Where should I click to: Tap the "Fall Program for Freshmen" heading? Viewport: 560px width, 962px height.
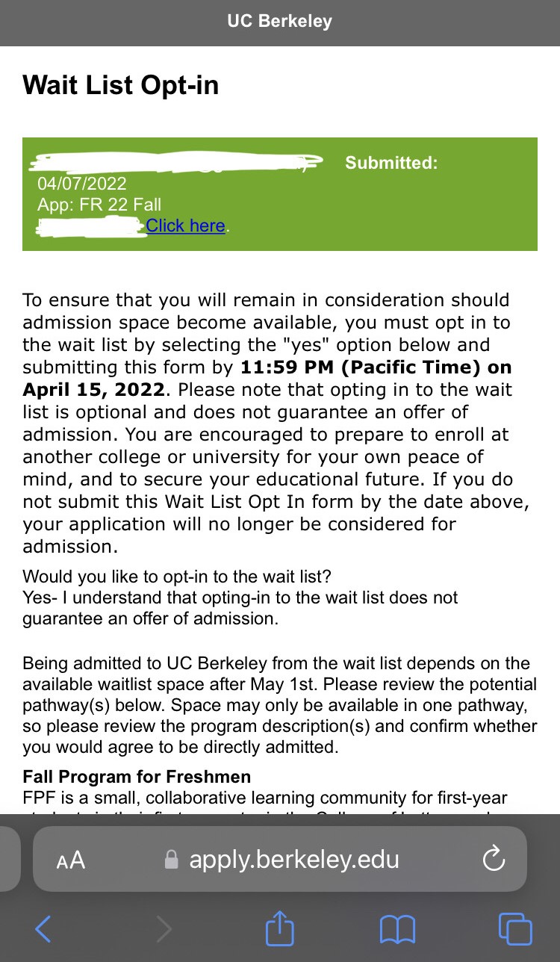[x=137, y=777]
